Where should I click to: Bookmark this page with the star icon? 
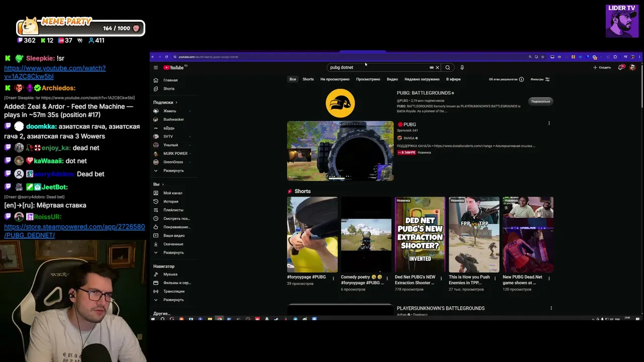click(x=542, y=57)
